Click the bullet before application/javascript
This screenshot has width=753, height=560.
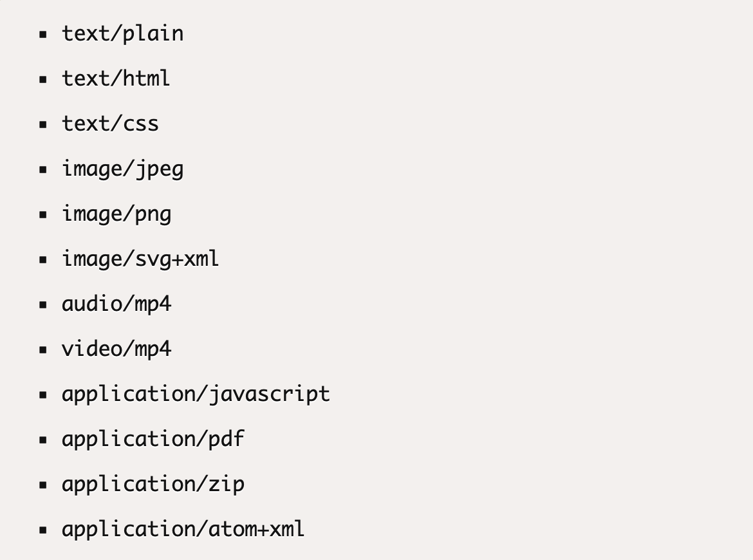coord(43,395)
